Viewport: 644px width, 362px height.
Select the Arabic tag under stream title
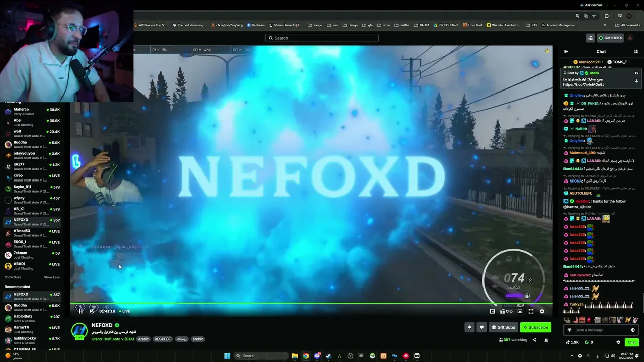pyautogui.click(x=144, y=339)
